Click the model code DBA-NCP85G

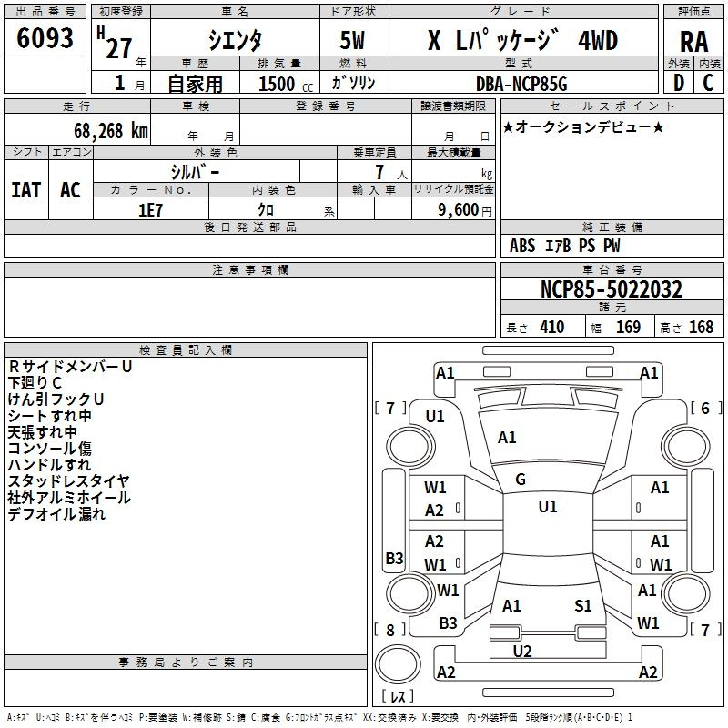click(521, 84)
